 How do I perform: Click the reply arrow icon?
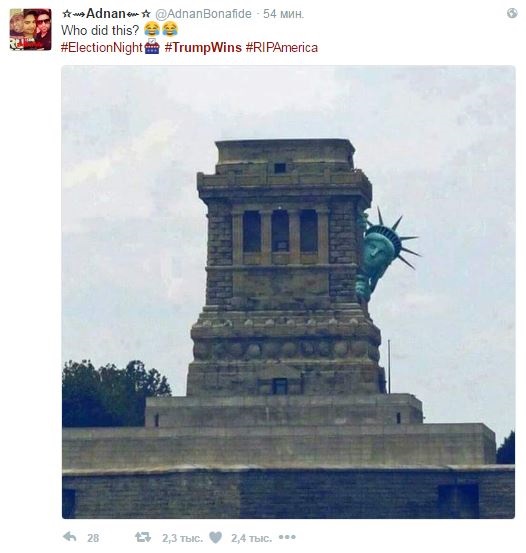(69, 537)
